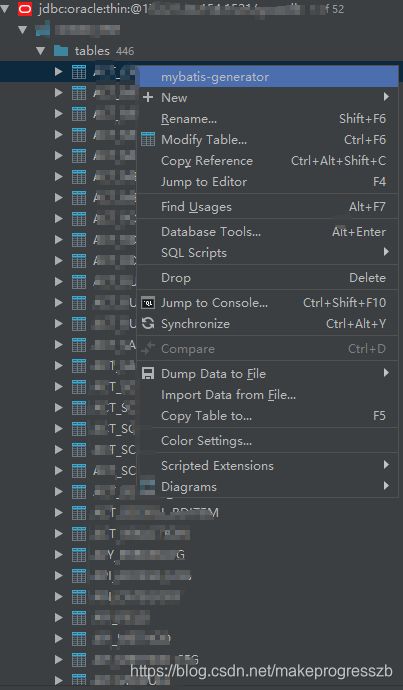Click the Jump to Console icon
Image resolution: width=403 pixels, height=690 pixels.
(148, 303)
